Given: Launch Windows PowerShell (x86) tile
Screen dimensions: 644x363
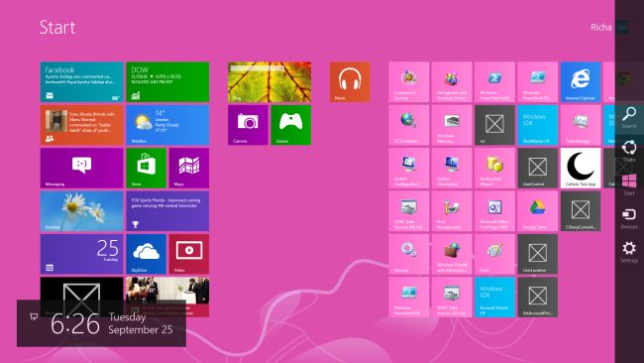Looking at the screenshot, I should 494,81.
